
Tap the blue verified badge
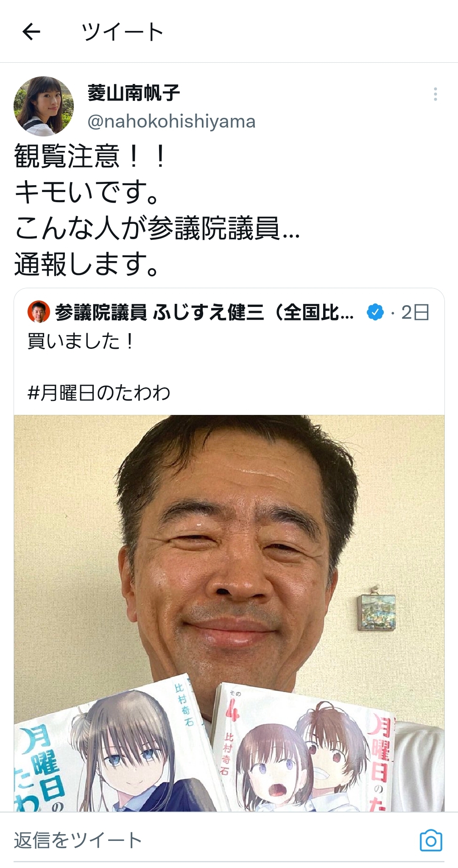coord(375,313)
